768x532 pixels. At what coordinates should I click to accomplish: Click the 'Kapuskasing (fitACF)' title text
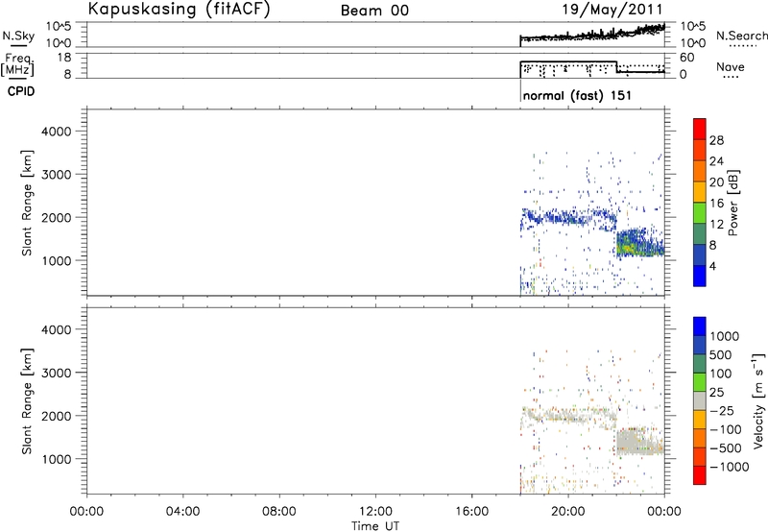click(179, 10)
